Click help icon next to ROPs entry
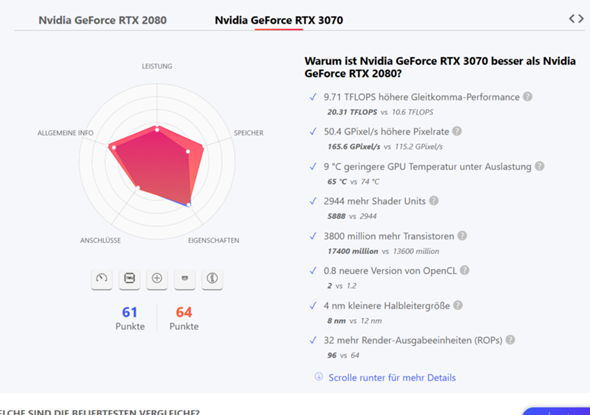590x415 pixels. click(510, 340)
